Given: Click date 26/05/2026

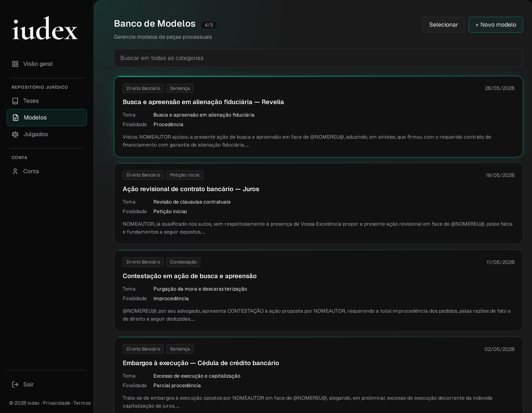Looking at the screenshot, I should (x=500, y=88).
